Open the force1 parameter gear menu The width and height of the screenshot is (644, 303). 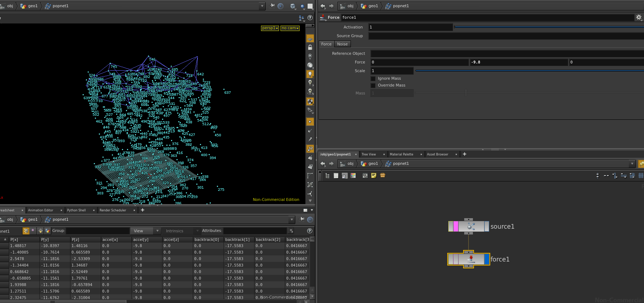(639, 17)
